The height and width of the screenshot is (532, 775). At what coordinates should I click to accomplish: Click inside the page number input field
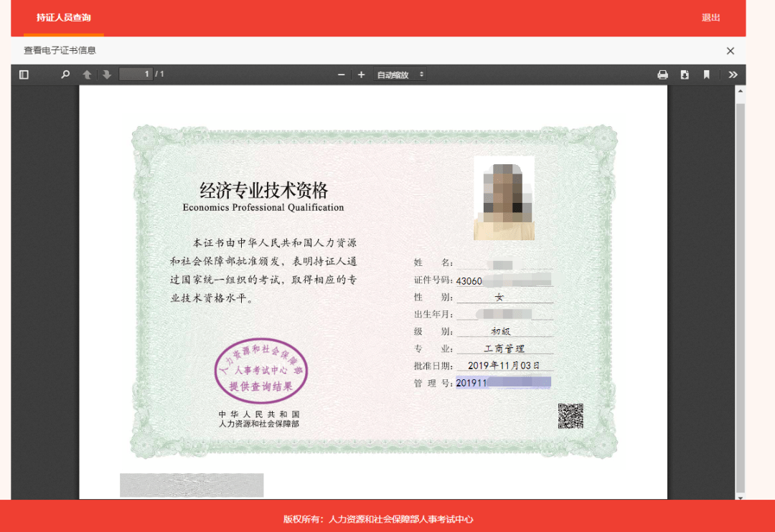point(136,74)
